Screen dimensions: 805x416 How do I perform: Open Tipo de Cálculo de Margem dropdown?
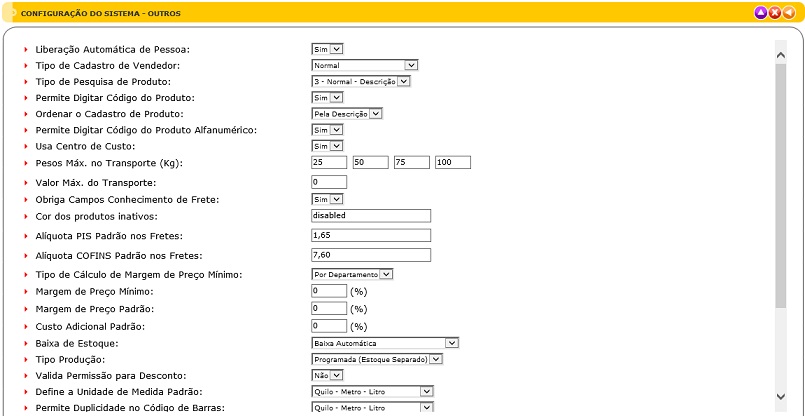click(x=353, y=274)
